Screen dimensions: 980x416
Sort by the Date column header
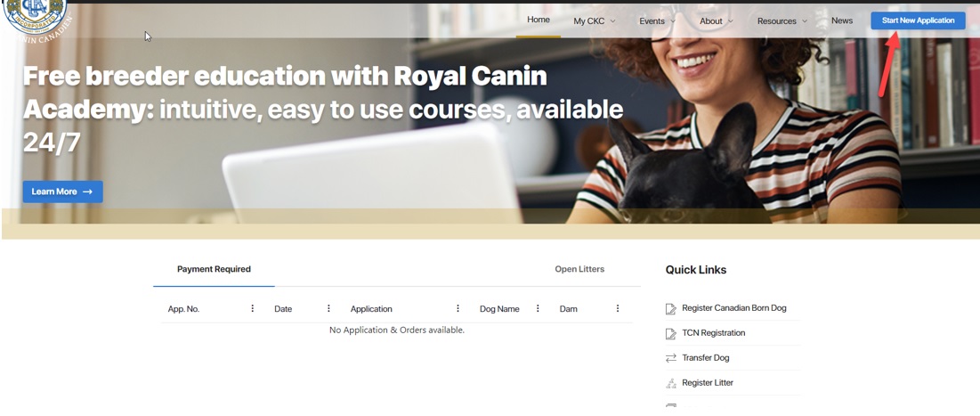pyautogui.click(x=283, y=309)
